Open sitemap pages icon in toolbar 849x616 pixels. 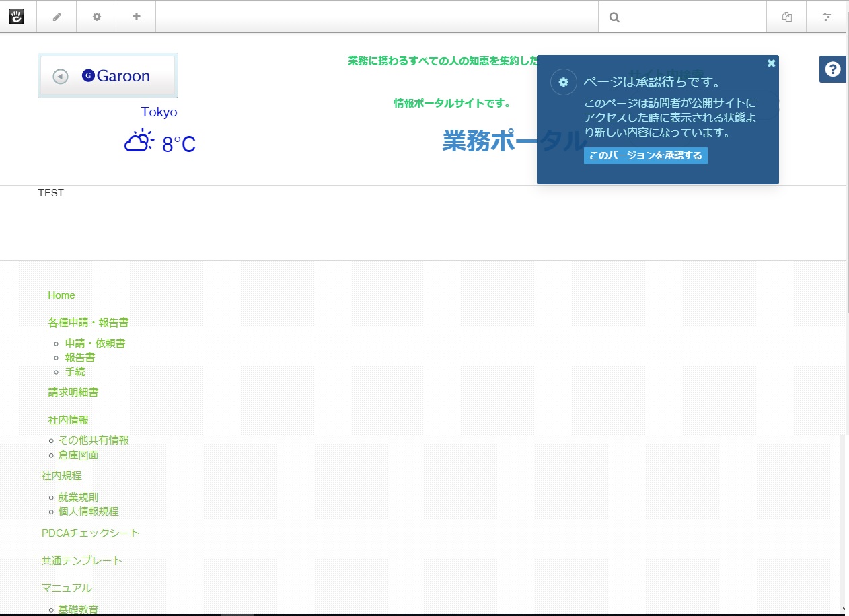click(x=787, y=17)
